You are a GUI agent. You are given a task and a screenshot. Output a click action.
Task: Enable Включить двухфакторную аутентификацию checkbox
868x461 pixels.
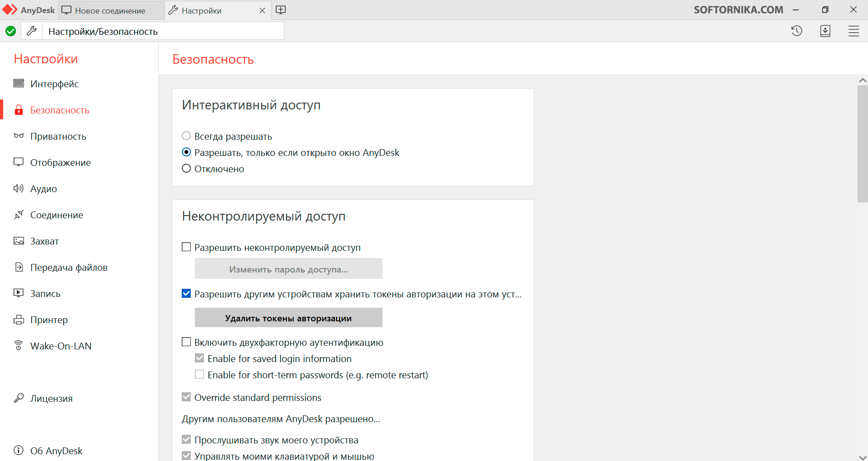[x=186, y=342]
